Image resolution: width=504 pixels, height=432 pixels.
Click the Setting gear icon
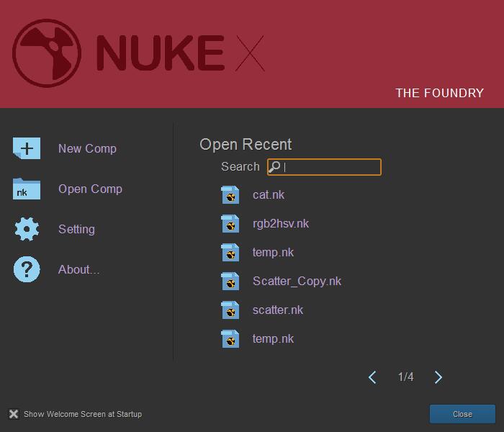[x=27, y=229]
